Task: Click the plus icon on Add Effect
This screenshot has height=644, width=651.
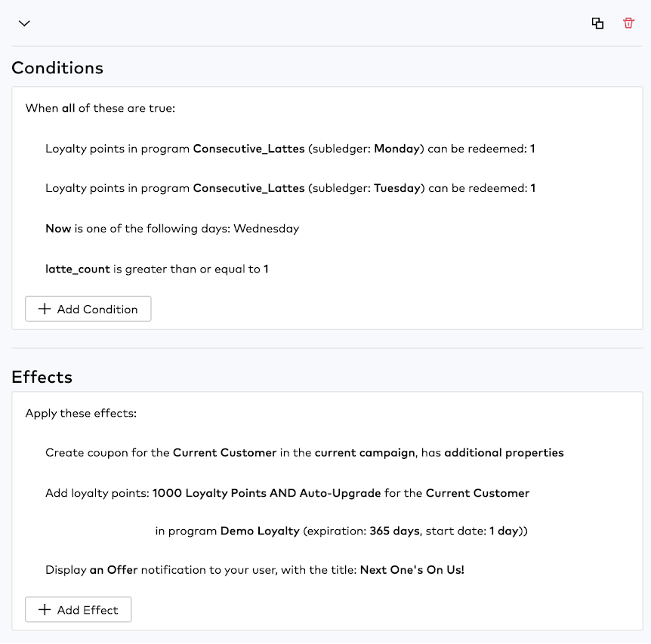Action: coord(43,609)
